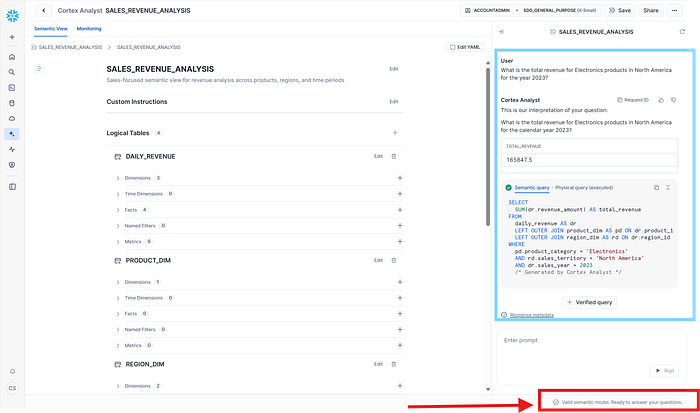
Task: Expand DAILY_REVENUE Named Filters section
Action: (118, 226)
